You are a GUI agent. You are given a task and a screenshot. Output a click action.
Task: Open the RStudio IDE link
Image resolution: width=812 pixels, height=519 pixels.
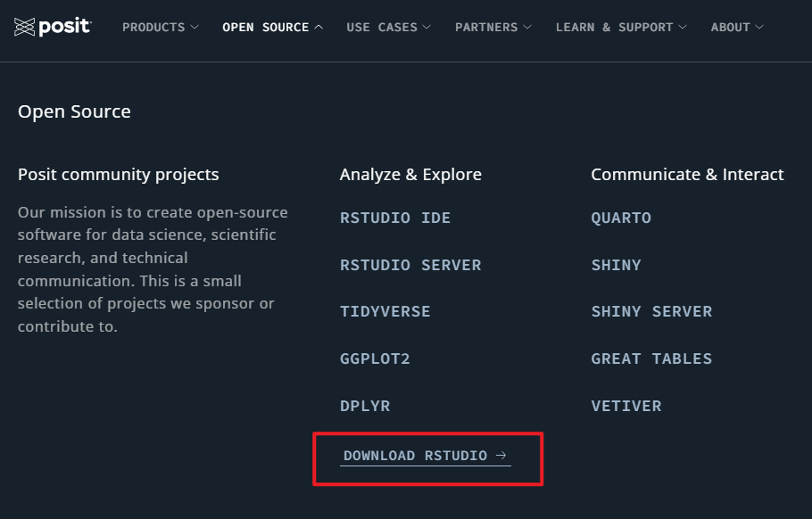(x=395, y=218)
